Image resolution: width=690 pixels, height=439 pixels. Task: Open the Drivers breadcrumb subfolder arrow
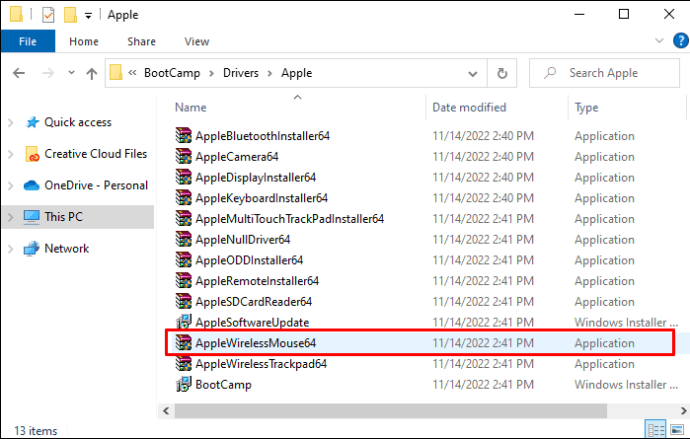[270, 73]
